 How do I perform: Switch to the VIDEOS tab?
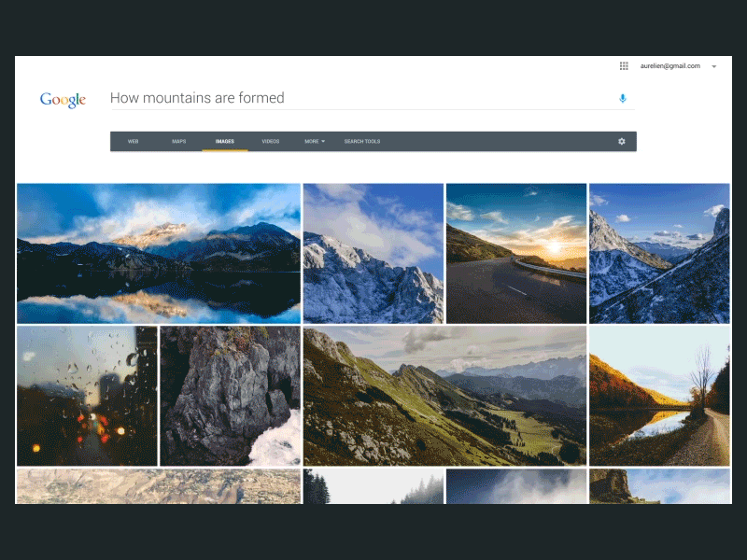coord(271,141)
